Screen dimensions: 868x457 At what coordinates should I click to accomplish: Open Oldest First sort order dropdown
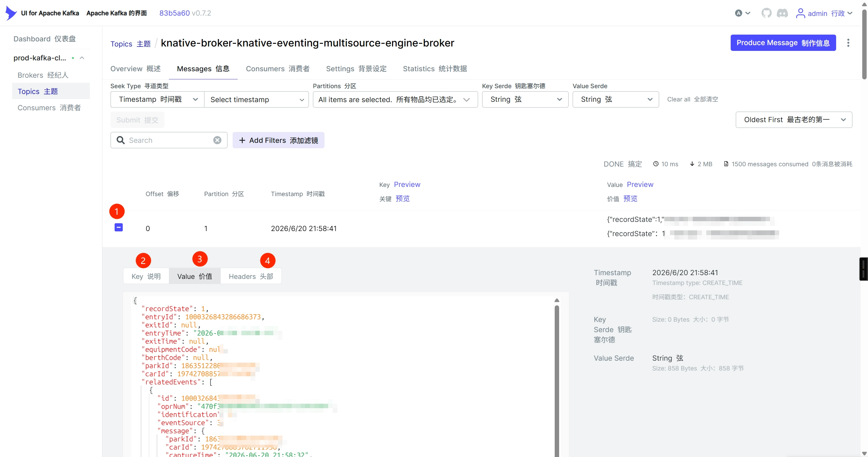pyautogui.click(x=794, y=120)
